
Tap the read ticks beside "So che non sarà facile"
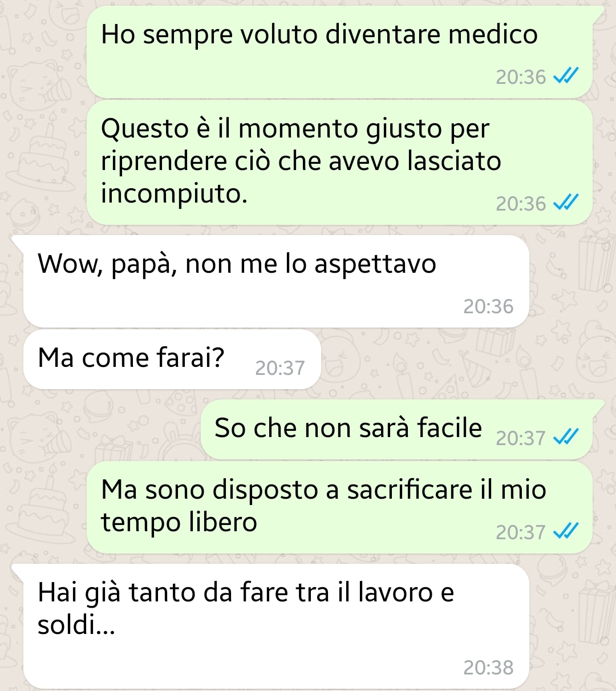point(566,437)
